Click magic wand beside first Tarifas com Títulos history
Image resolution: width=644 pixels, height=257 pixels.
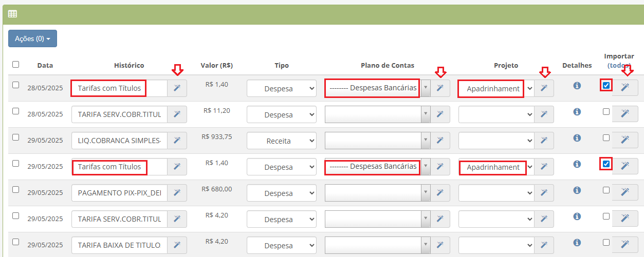point(177,88)
